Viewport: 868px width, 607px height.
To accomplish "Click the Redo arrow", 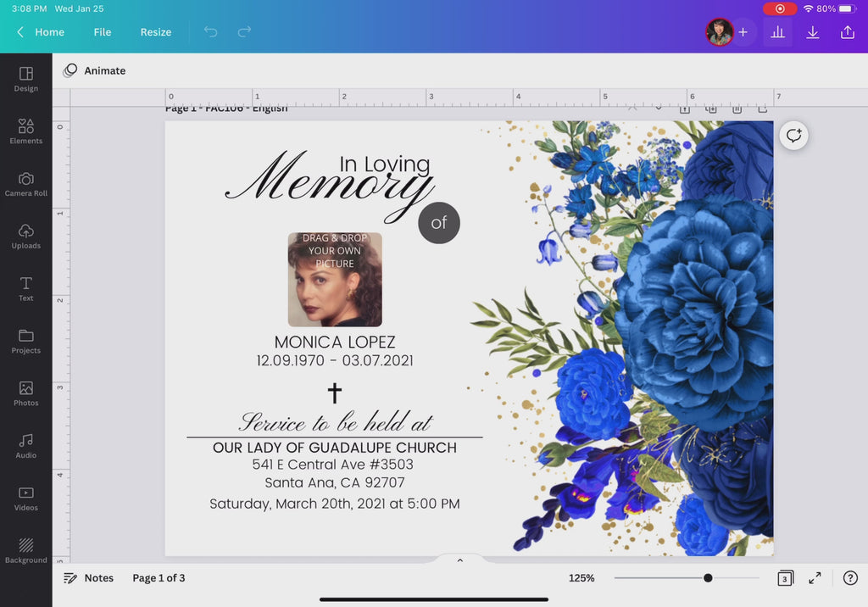I will (x=244, y=31).
